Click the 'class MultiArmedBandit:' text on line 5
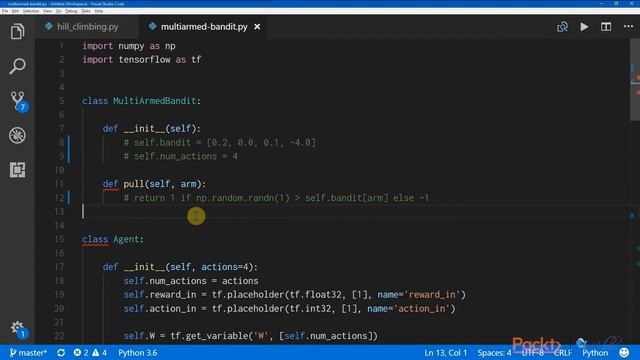 click(x=142, y=101)
